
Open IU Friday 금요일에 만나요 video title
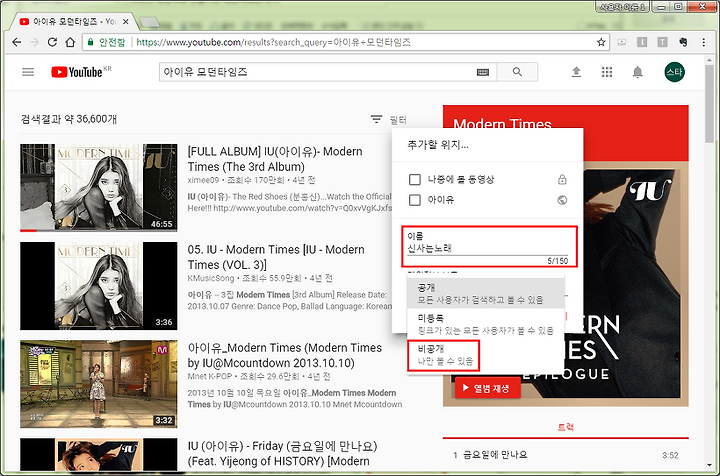282,454
